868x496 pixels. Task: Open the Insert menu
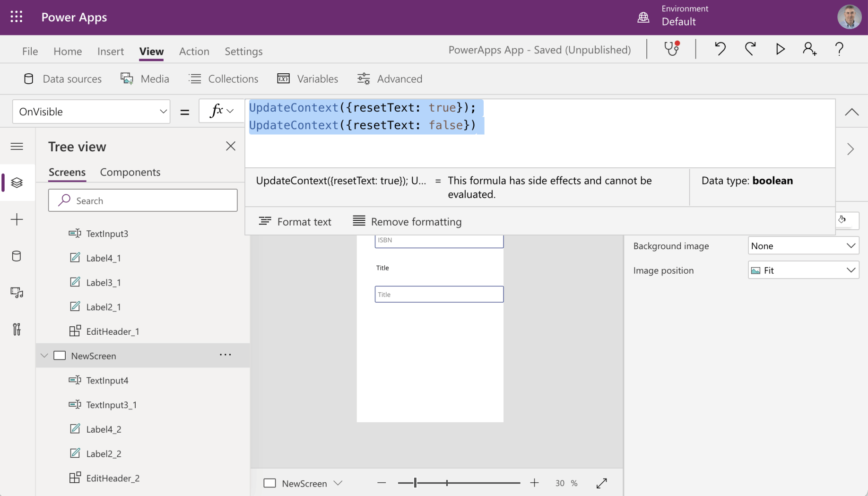pos(110,51)
